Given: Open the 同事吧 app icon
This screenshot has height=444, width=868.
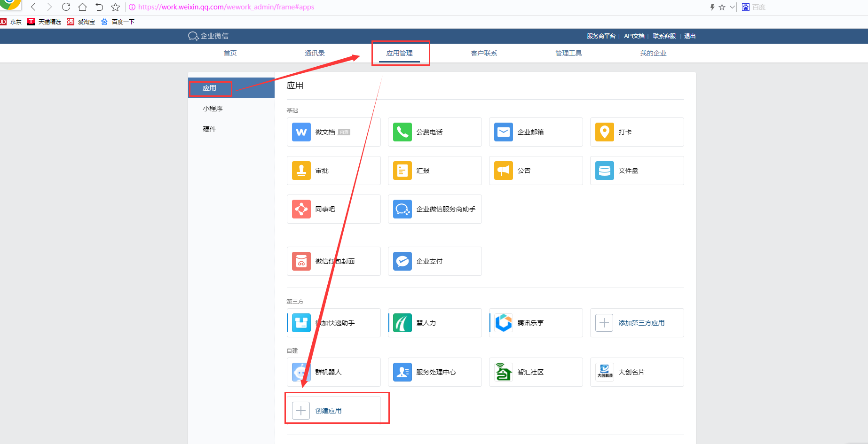Looking at the screenshot, I should (301, 209).
